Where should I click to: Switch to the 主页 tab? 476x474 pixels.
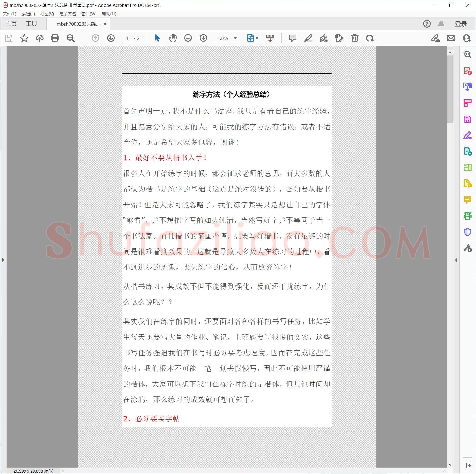pos(11,24)
